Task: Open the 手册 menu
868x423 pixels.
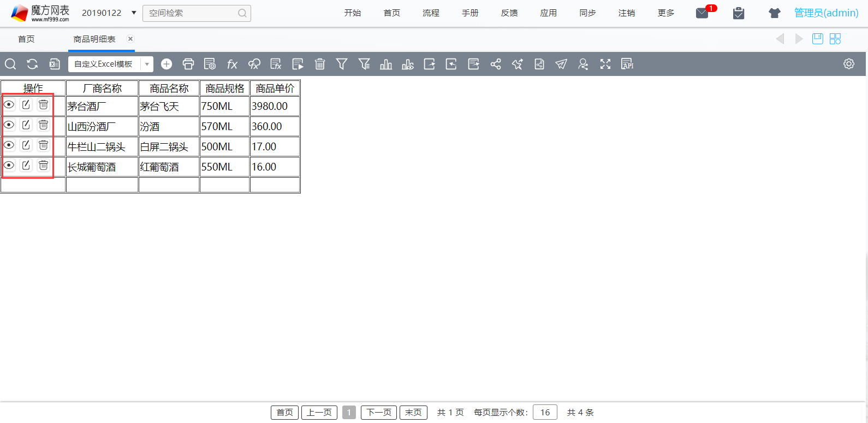Action: (470, 13)
